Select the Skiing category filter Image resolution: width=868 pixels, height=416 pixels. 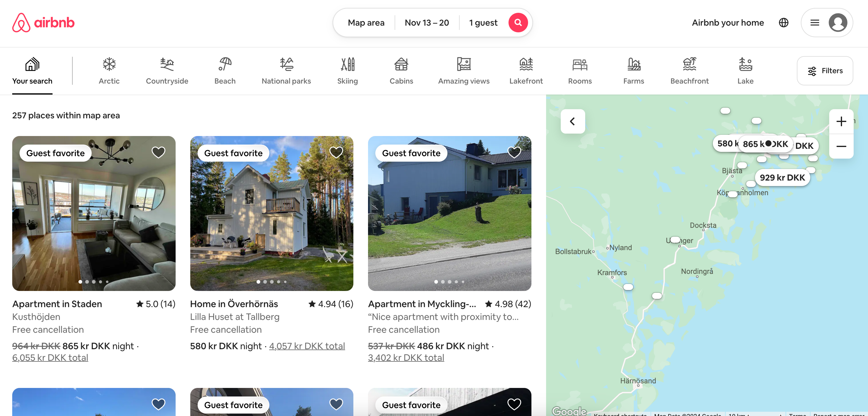click(348, 71)
